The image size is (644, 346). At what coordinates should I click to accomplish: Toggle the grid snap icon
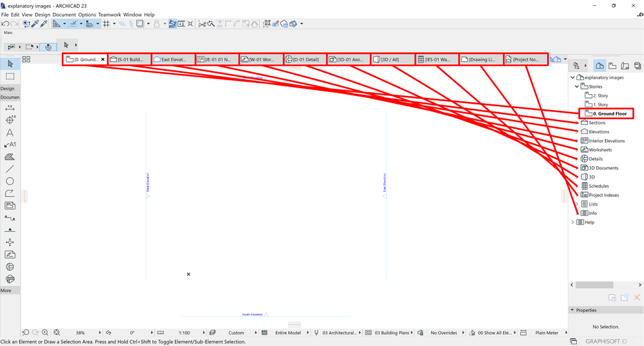[x=106, y=24]
